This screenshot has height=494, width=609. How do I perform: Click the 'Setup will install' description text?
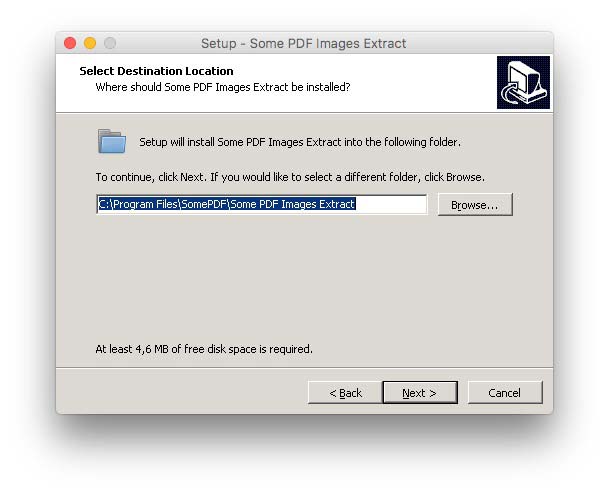pyautogui.click(x=300, y=142)
